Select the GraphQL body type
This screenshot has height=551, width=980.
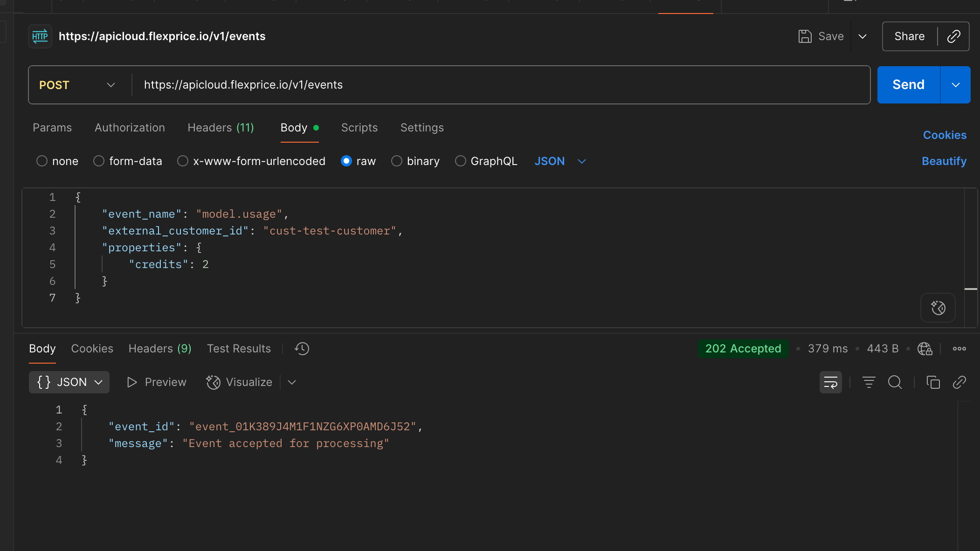tap(461, 161)
